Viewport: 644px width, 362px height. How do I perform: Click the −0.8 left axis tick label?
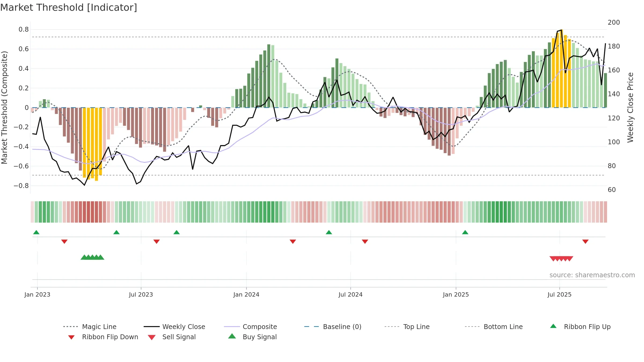[x=21, y=186]
